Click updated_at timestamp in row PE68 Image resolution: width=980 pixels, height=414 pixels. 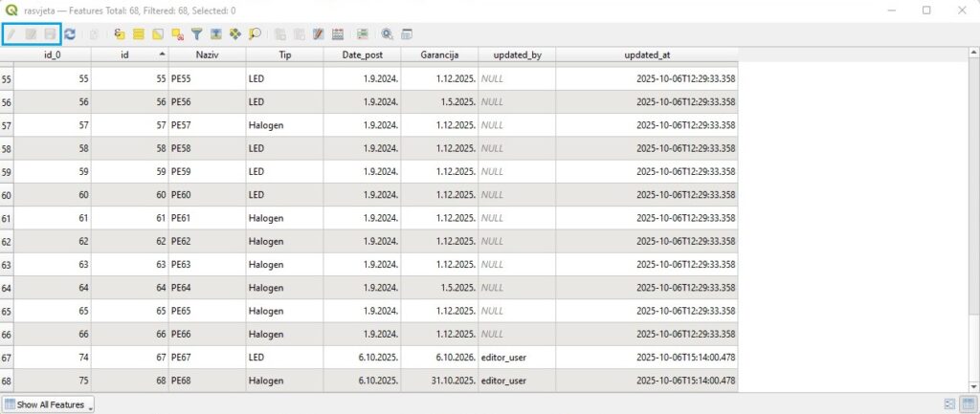647,381
